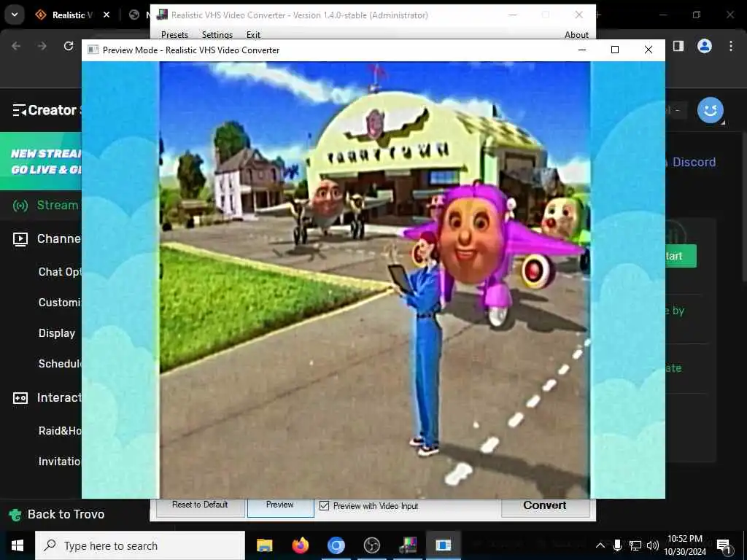Open the volume tray icon

(x=653, y=545)
